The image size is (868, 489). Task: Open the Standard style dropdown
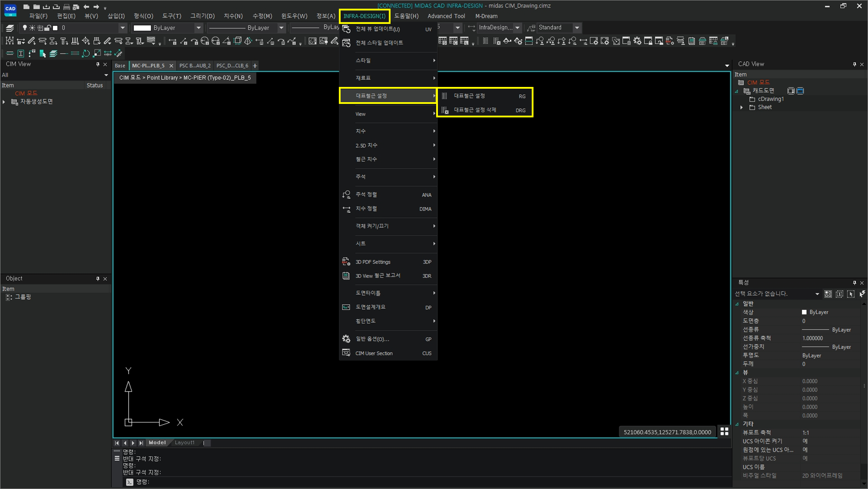click(x=577, y=28)
